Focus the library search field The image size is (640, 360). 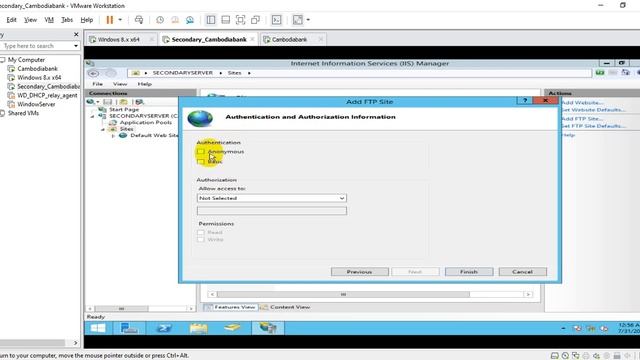[x=36, y=46]
